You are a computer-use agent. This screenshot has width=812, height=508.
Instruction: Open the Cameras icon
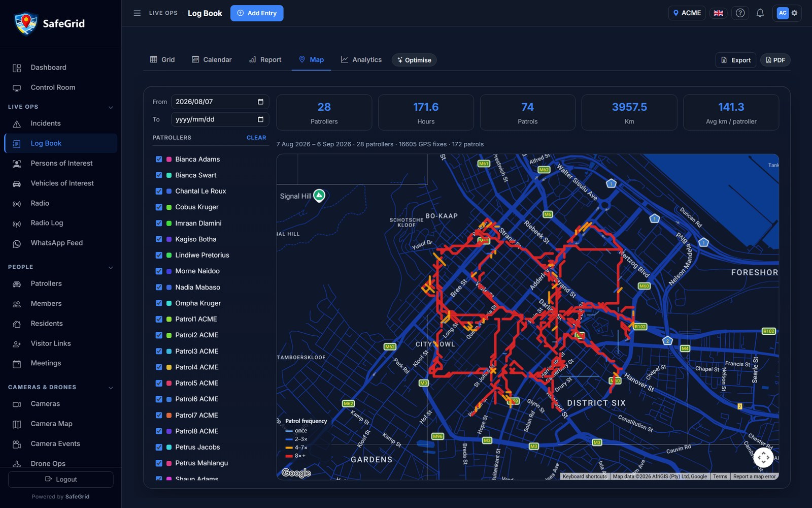click(17, 404)
